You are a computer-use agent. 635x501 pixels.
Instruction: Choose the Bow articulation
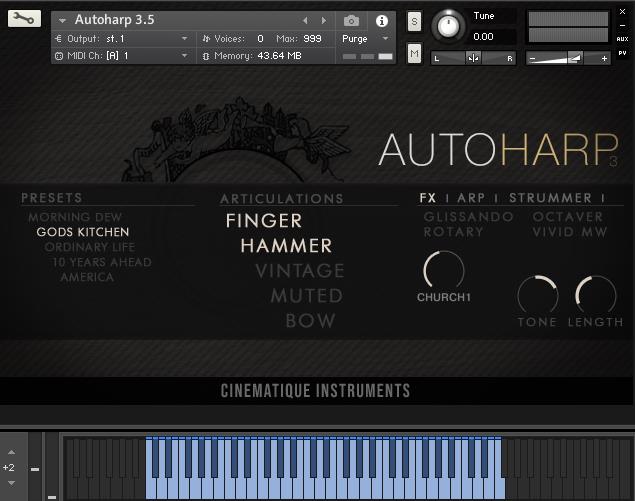coord(311,321)
